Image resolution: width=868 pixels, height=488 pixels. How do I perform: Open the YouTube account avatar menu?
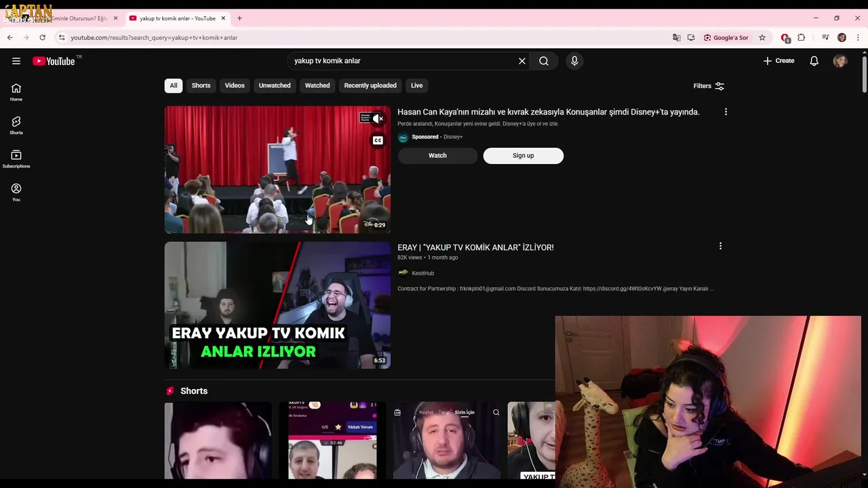point(840,61)
